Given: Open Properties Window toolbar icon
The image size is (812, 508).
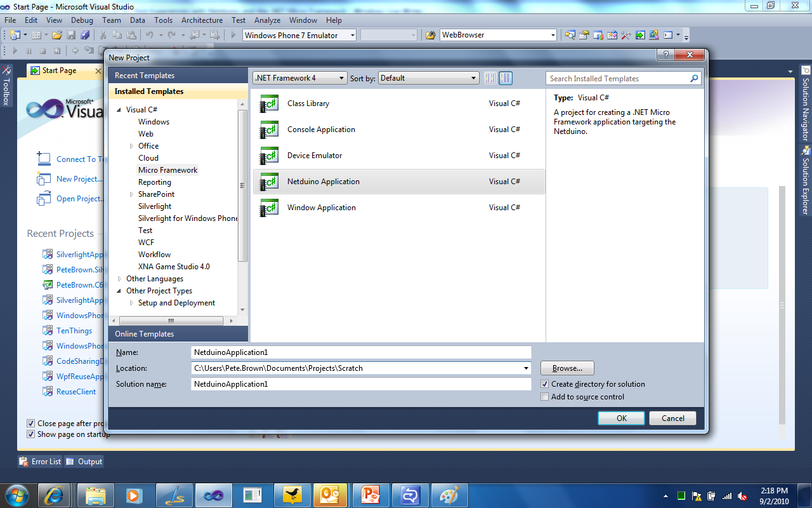Looking at the screenshot, I should click(x=584, y=35).
